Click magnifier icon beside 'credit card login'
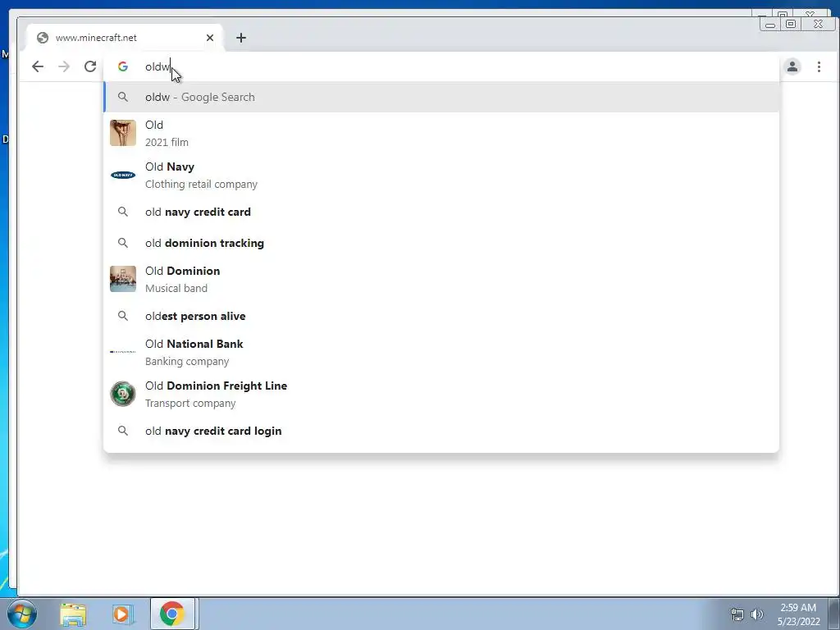840x630 pixels. (123, 431)
